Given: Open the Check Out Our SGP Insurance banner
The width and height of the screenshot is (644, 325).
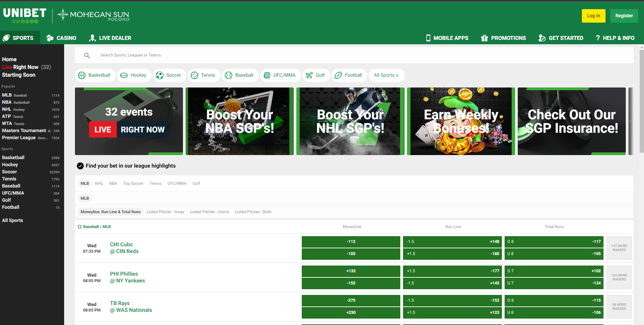Looking at the screenshot, I should point(572,121).
